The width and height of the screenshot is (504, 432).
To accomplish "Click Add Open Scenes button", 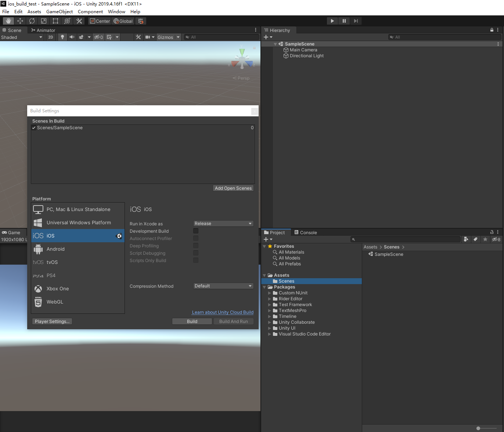I will click(233, 188).
